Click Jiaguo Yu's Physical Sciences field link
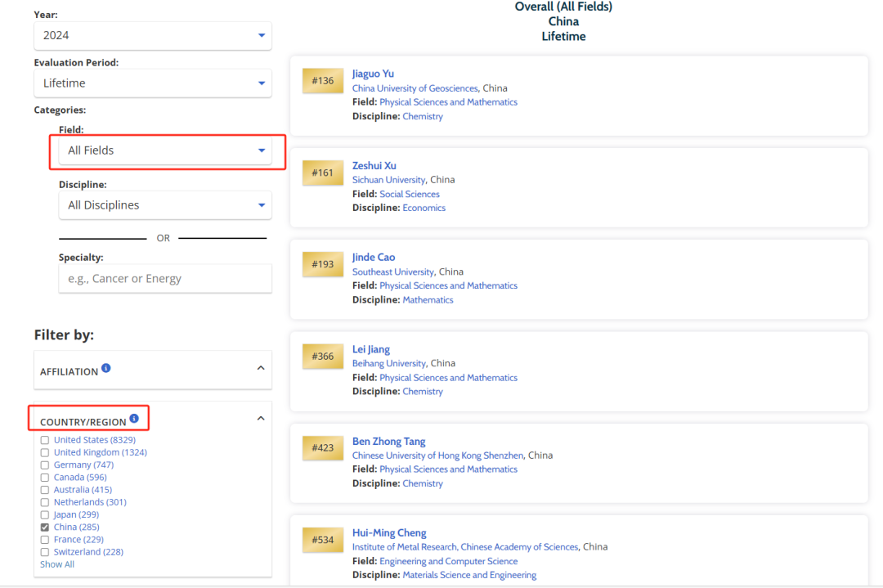Image resolution: width=883 pixels, height=588 pixels. (x=448, y=102)
